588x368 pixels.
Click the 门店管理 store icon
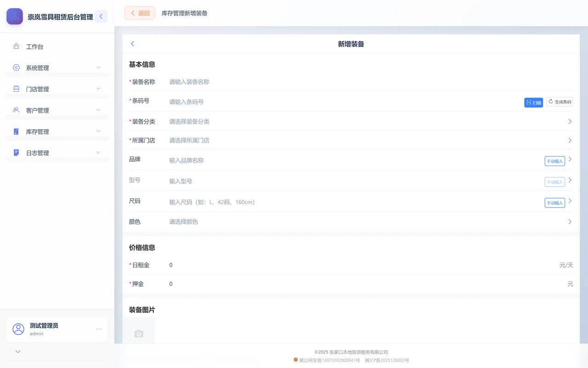pyautogui.click(x=16, y=89)
